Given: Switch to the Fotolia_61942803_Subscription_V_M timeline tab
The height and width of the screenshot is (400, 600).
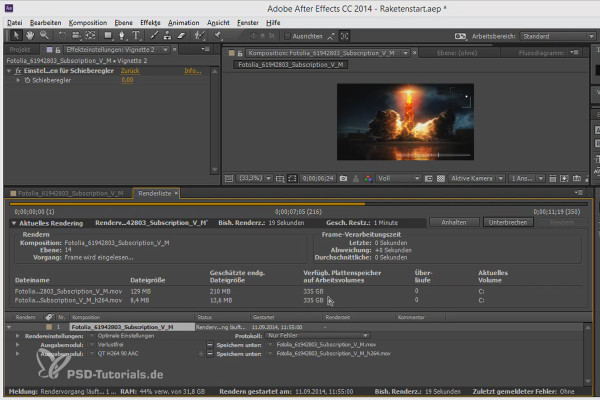Looking at the screenshot, I should (x=68, y=193).
